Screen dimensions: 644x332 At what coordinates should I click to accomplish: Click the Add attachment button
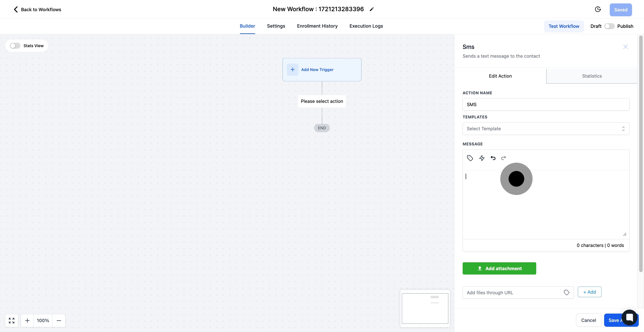pos(499,268)
